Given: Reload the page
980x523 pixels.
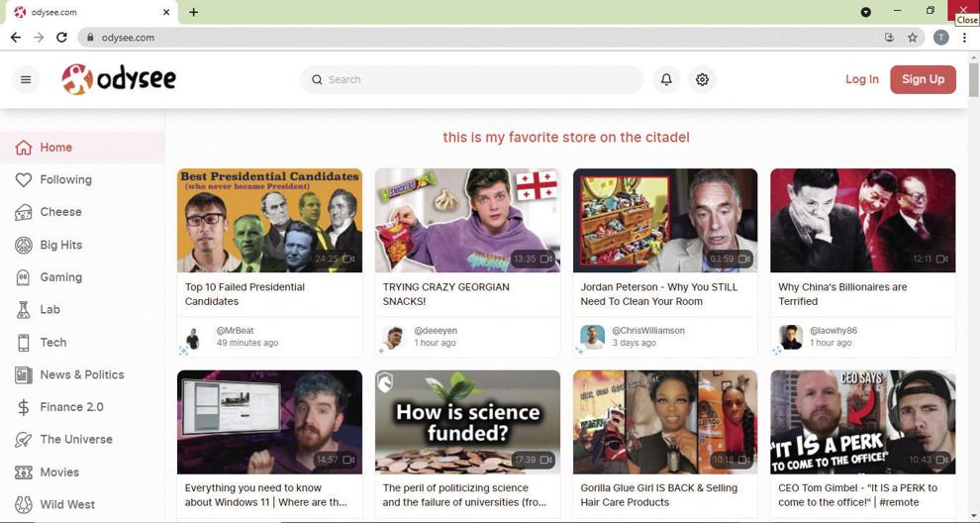Looking at the screenshot, I should pos(61,38).
